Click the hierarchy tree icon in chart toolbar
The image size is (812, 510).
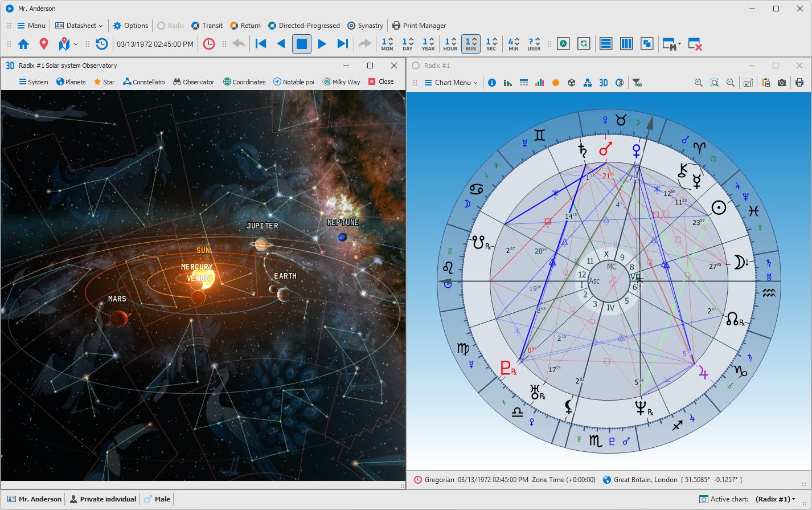click(x=588, y=83)
